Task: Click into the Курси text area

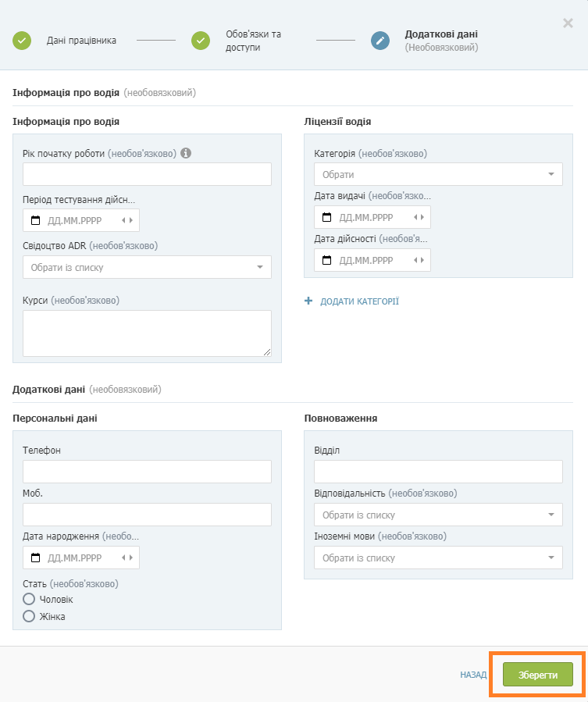Action: coord(147,333)
